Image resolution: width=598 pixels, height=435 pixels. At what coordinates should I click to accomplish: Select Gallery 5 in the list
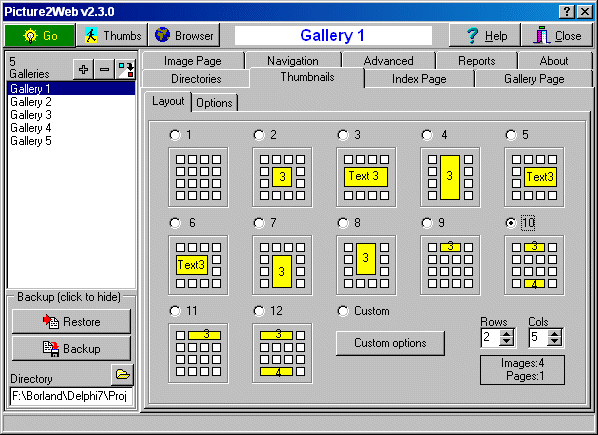click(x=71, y=141)
